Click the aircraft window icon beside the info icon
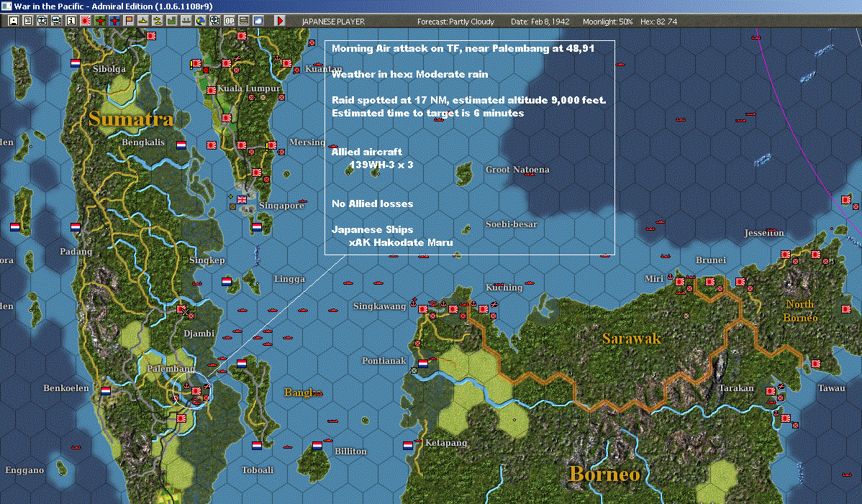The width and height of the screenshot is (862, 504). 57,21
